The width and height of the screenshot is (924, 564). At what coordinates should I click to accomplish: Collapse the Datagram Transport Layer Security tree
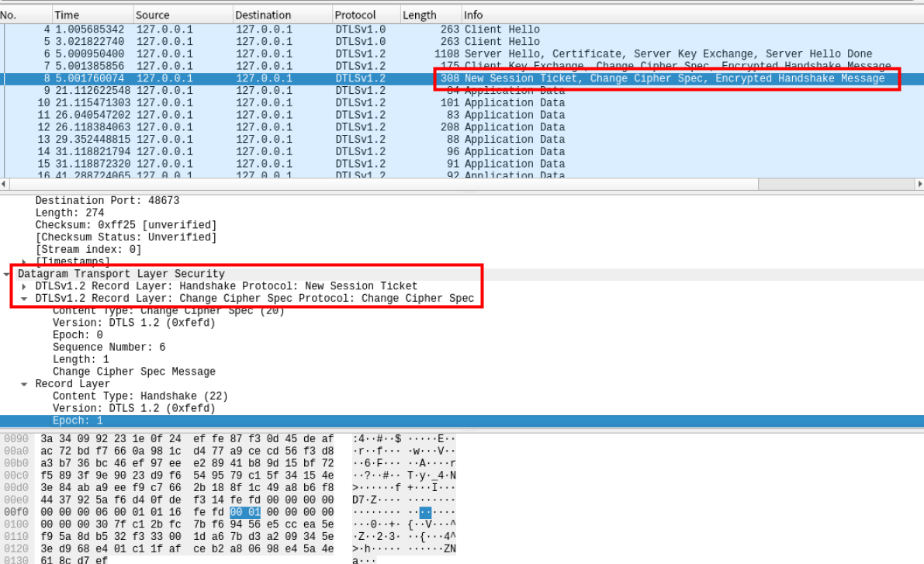pos(6,274)
